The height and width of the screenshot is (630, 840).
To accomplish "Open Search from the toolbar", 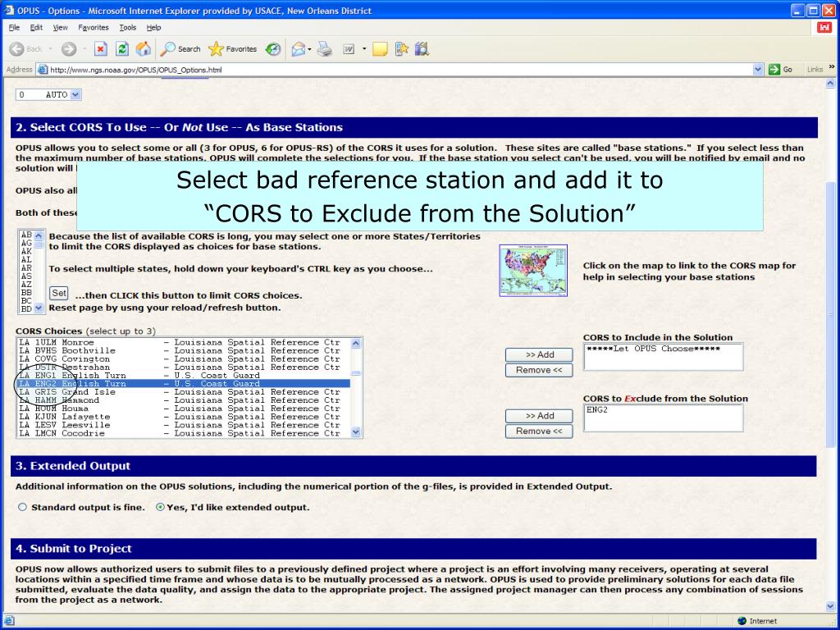I will (x=180, y=49).
